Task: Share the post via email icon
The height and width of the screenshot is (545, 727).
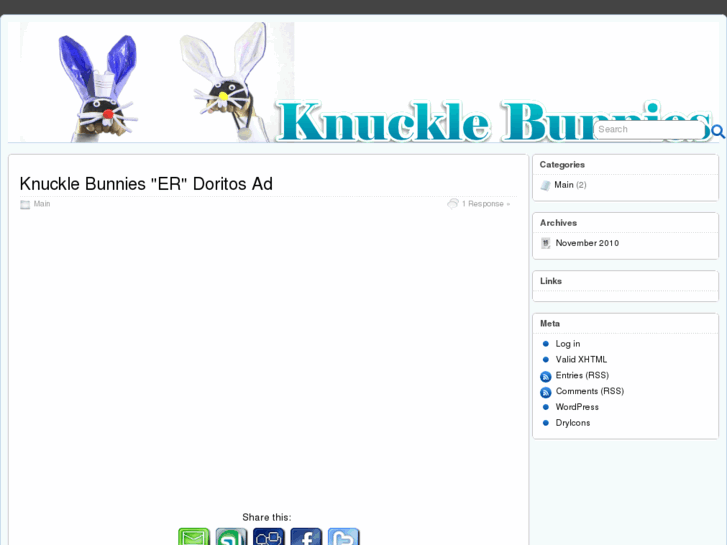Action: (194, 537)
